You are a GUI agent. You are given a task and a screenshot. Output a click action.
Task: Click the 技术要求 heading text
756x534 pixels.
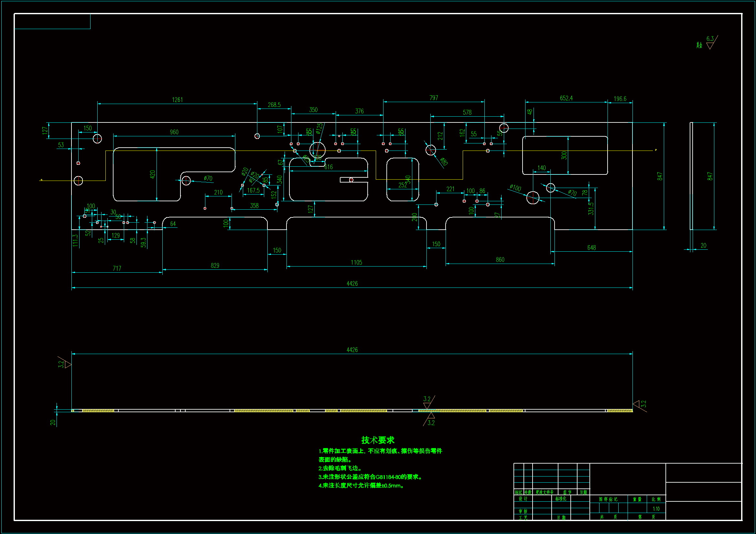[x=378, y=440]
